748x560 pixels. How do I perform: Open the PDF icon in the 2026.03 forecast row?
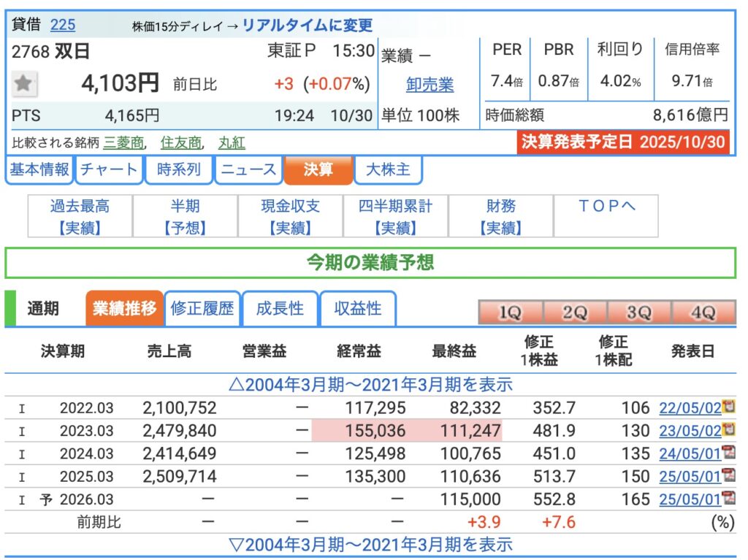pyautogui.click(x=728, y=499)
